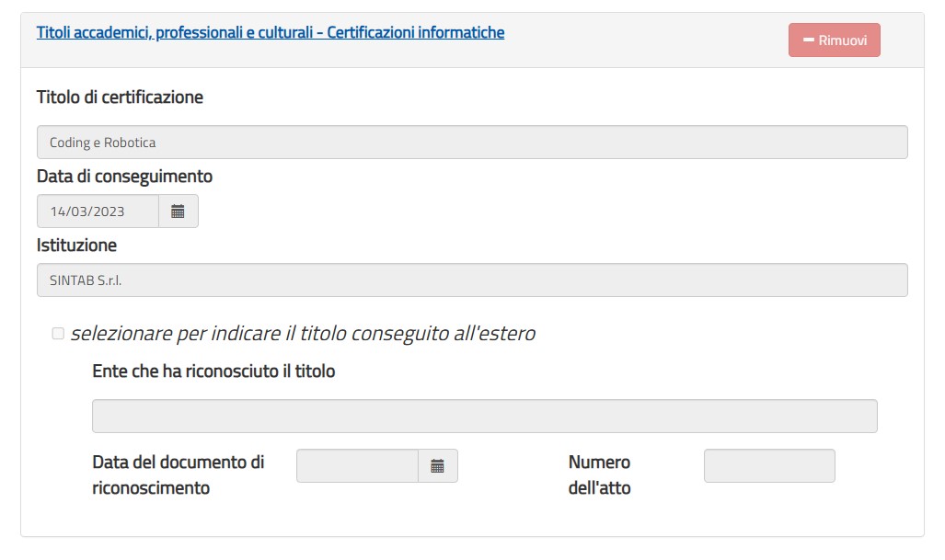
Task: Click the empty Ente che ha riconosciuto field
Action: pyautogui.click(x=485, y=416)
